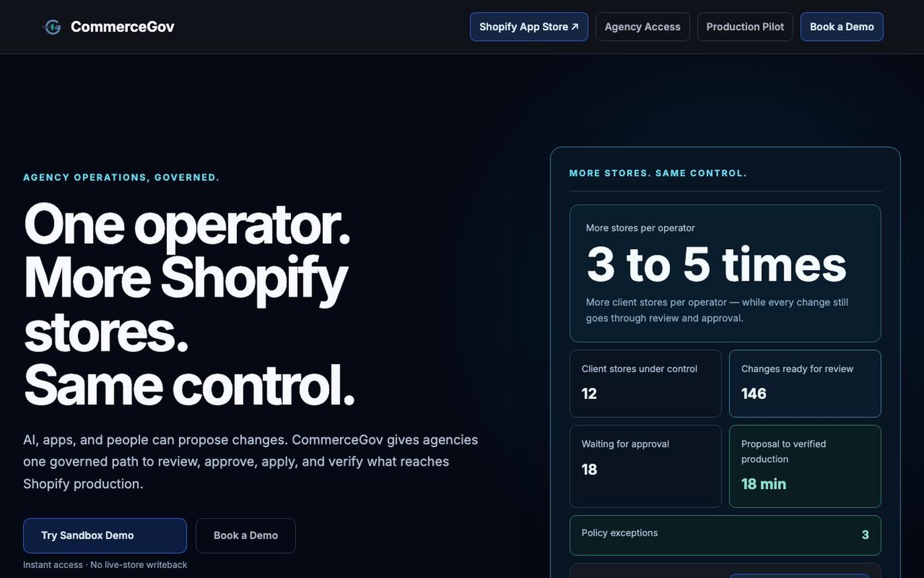Click the 'One operator. More Shopify stores.' headline

(x=189, y=305)
